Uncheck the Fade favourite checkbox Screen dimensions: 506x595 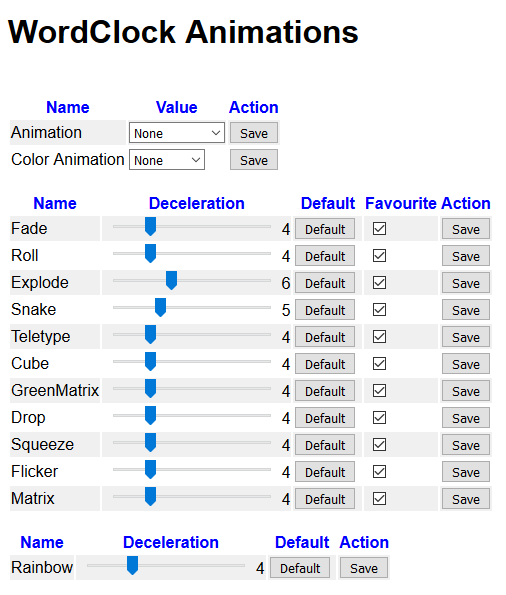pyautogui.click(x=379, y=229)
